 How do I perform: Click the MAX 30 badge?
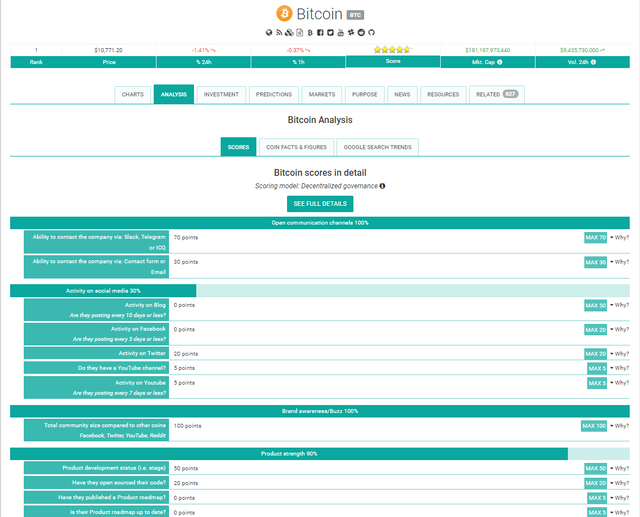pos(596,262)
